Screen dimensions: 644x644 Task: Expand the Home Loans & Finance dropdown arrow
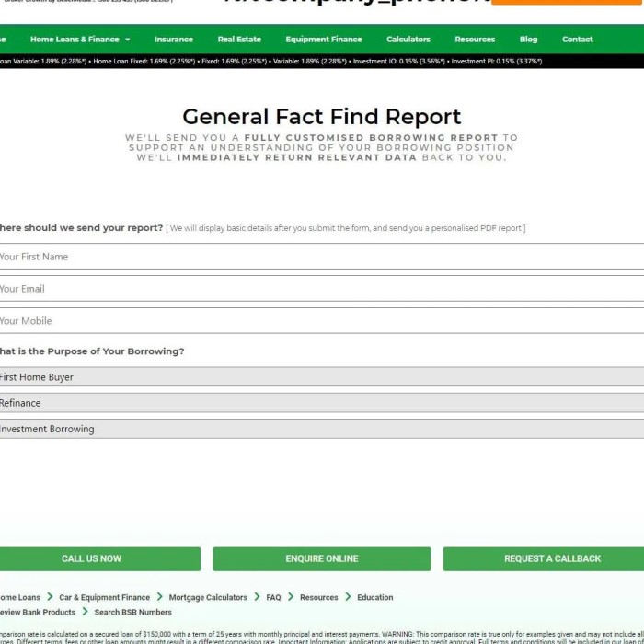click(127, 40)
